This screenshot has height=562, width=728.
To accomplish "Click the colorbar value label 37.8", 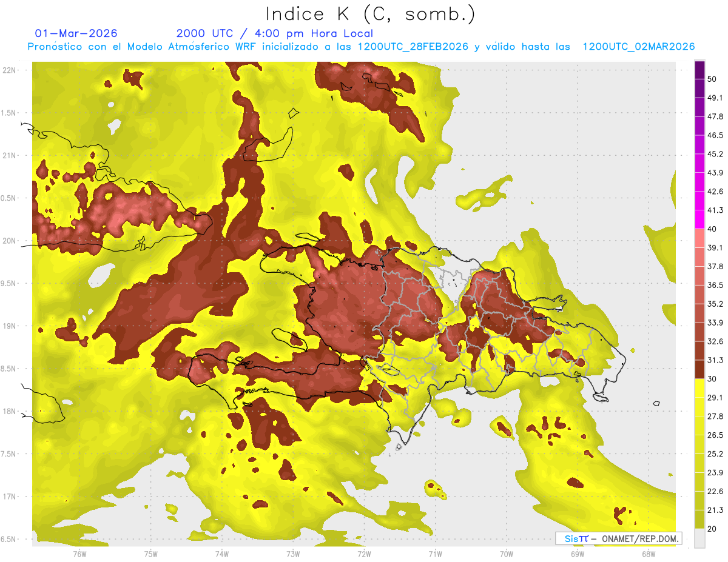I will 715,266.
